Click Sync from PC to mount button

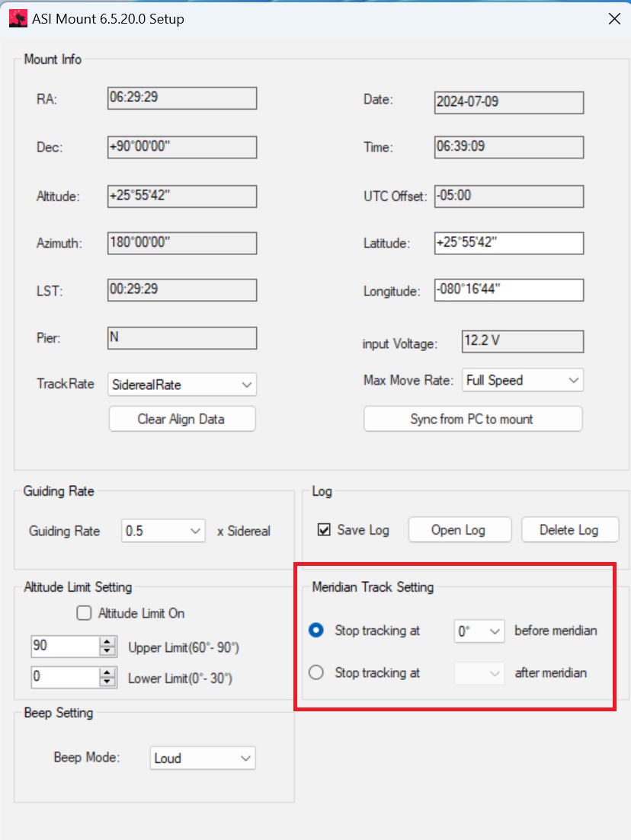coord(472,419)
